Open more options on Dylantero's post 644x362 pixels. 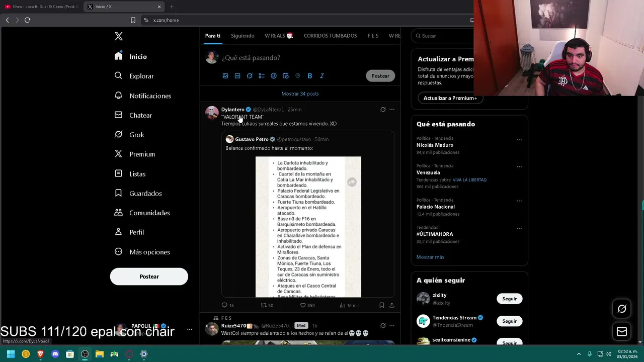point(392,110)
